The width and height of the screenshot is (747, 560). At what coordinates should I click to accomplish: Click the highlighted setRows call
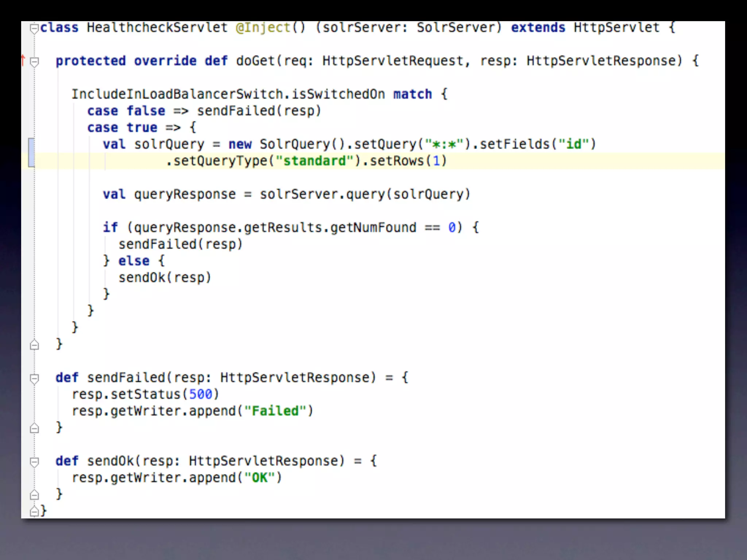click(x=397, y=161)
